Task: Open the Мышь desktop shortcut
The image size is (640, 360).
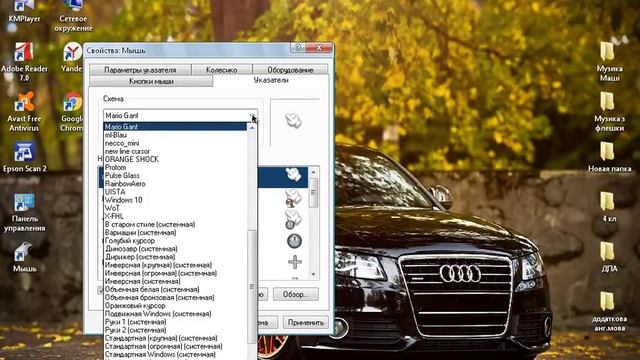Action: 24,258
